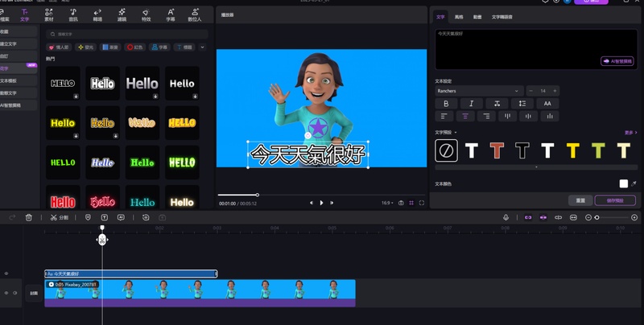Open 更多 presets link
644x325 pixels.
pos(630,133)
